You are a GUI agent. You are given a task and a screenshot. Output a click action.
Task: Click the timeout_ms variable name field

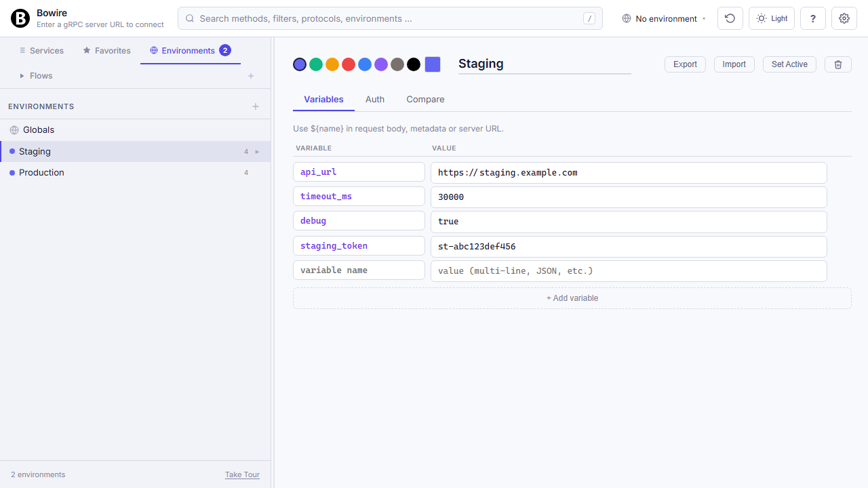[359, 197]
